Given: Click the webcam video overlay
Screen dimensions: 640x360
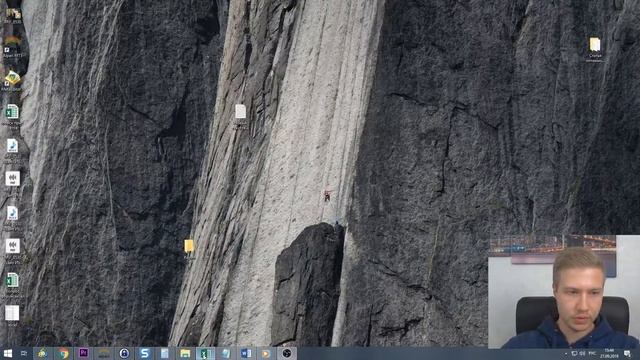Looking at the screenshot, I should pyautogui.click(x=564, y=291).
